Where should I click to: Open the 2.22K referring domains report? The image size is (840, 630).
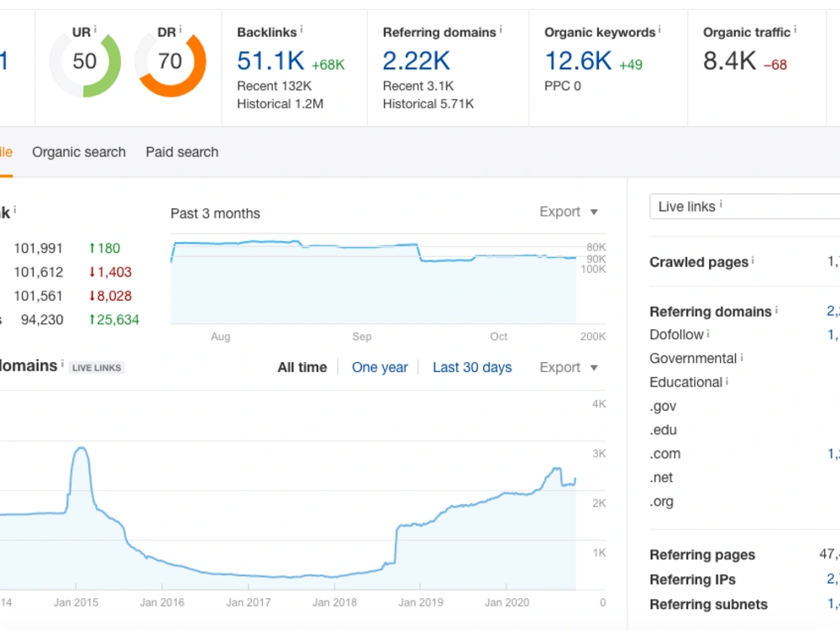(x=417, y=60)
